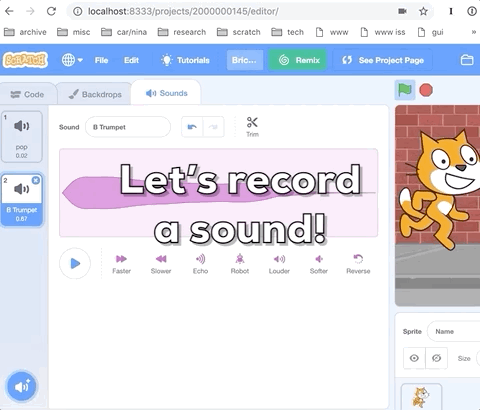Open the archive bookmarks folder

pyautogui.click(x=25, y=32)
